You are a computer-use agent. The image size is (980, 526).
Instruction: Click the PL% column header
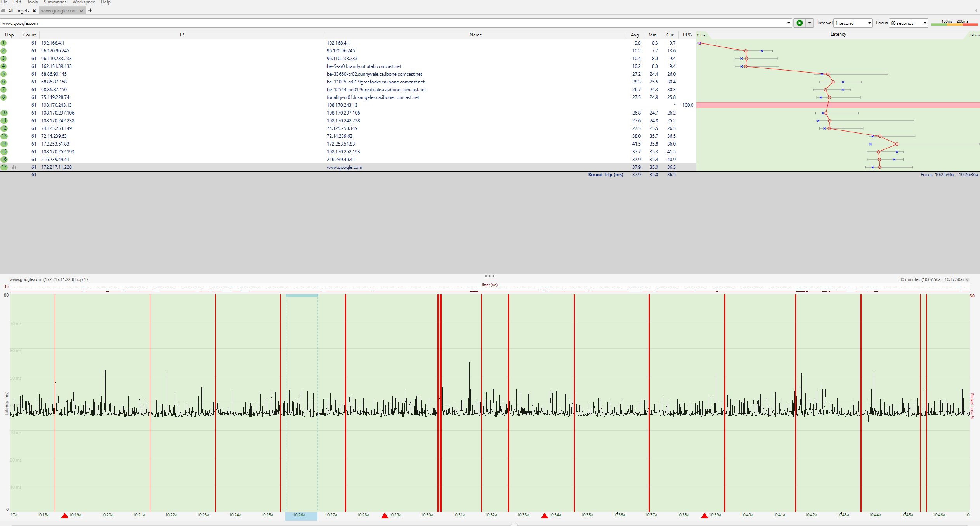tap(687, 35)
